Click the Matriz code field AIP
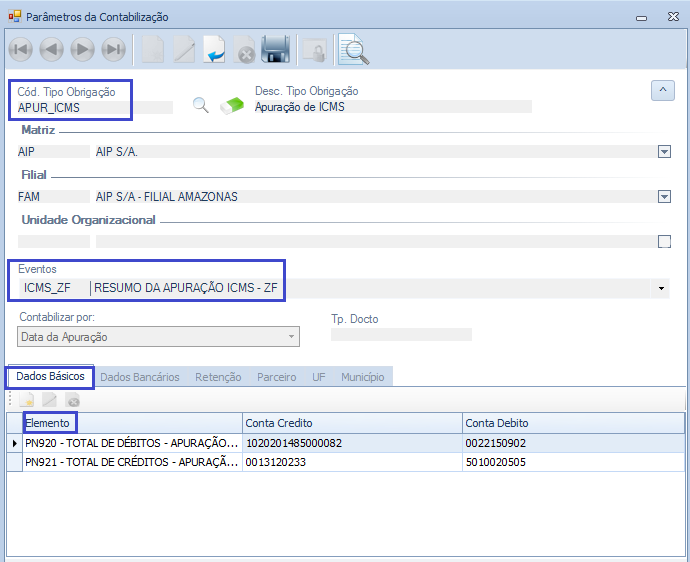This screenshot has width=690, height=562. pyautogui.click(x=53, y=152)
